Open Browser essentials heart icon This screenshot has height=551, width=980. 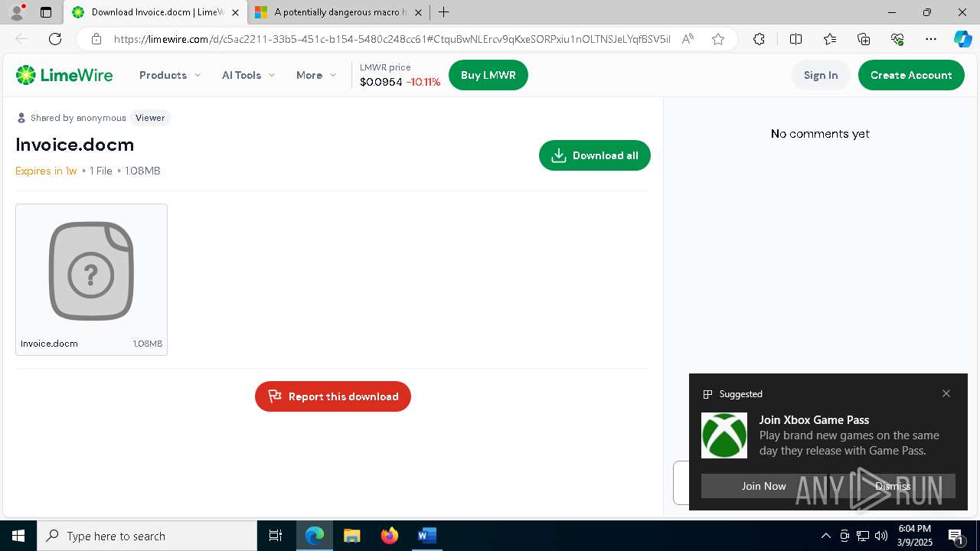click(x=897, y=39)
